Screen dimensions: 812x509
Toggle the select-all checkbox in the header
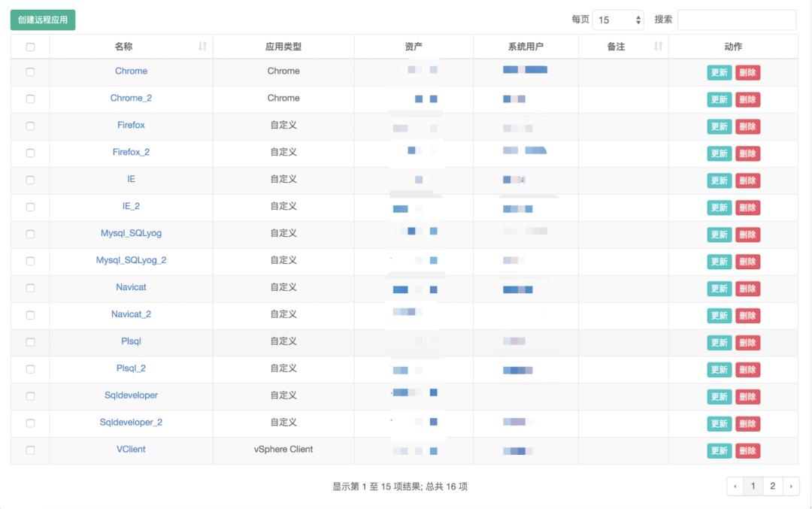[30, 46]
